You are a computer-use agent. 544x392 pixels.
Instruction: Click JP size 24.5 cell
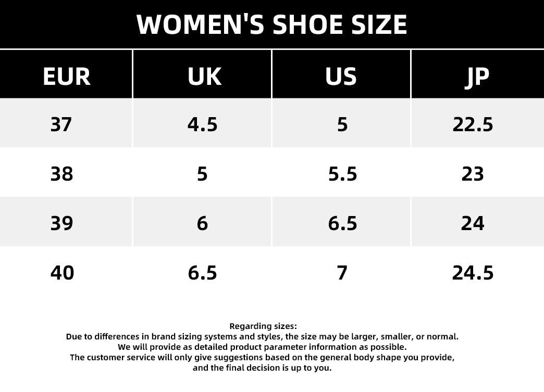(x=478, y=271)
